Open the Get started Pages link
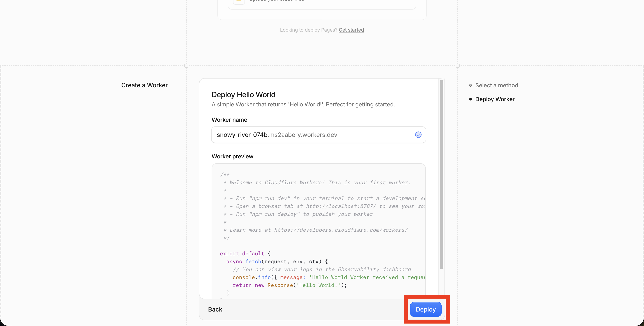This screenshot has height=326, width=644. coord(351,30)
